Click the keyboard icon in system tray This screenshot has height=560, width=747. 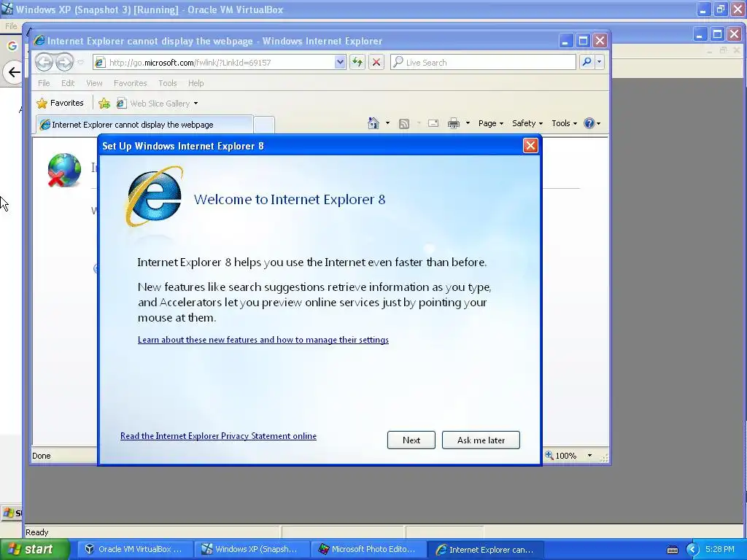click(672, 550)
